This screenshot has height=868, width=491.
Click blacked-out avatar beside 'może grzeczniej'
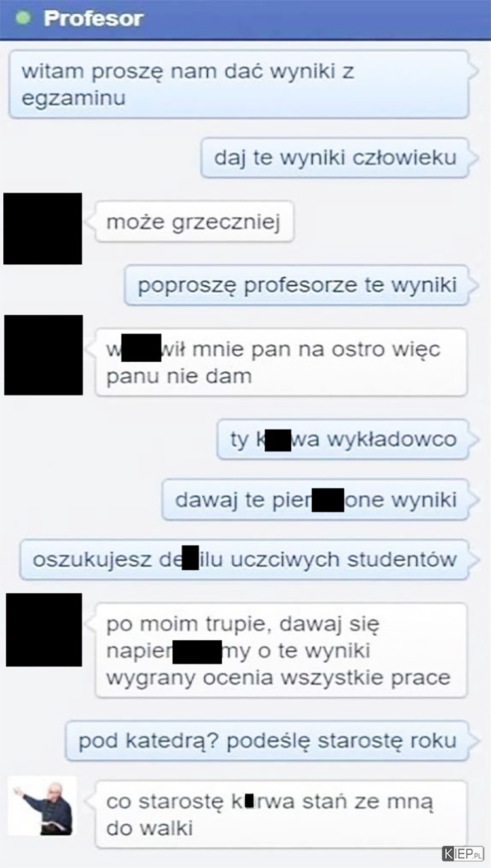click(43, 228)
